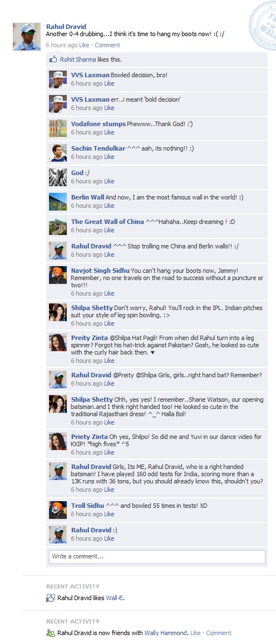The width and height of the screenshot is (276, 644).
Task: Open Rahul Dravid's main post profile picture
Action: coord(27,37)
